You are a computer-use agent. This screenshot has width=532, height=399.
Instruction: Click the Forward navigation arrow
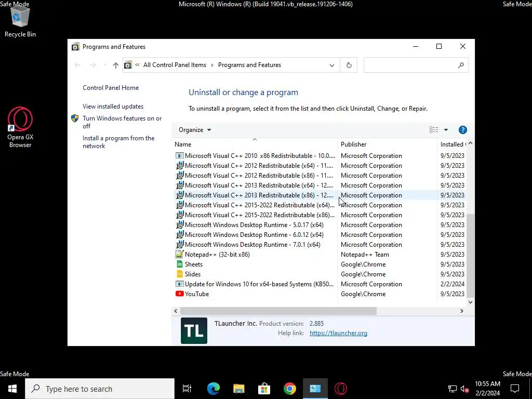(x=92, y=65)
